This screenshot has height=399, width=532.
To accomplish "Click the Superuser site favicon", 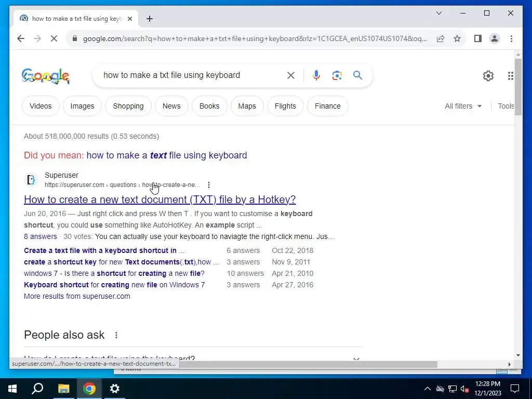I will click(31, 179).
